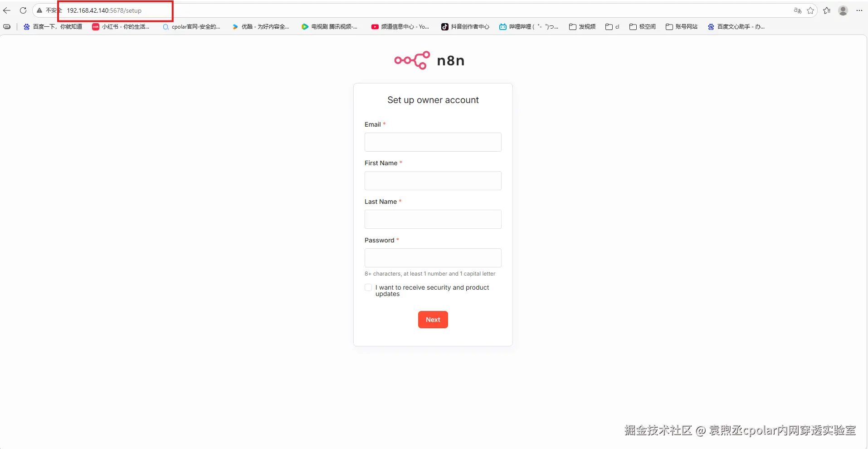Focus the First Name input field

coord(433,181)
